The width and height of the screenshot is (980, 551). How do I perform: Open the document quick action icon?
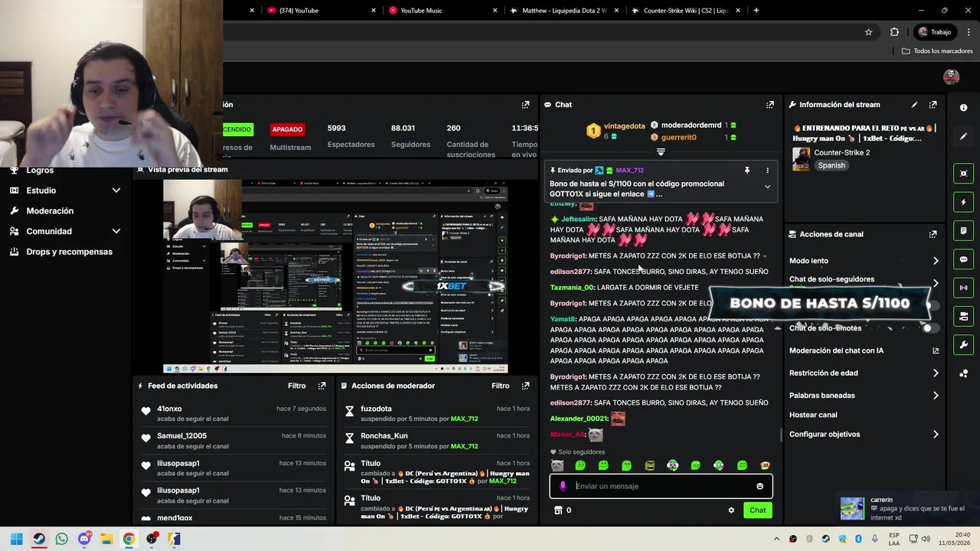point(964,230)
